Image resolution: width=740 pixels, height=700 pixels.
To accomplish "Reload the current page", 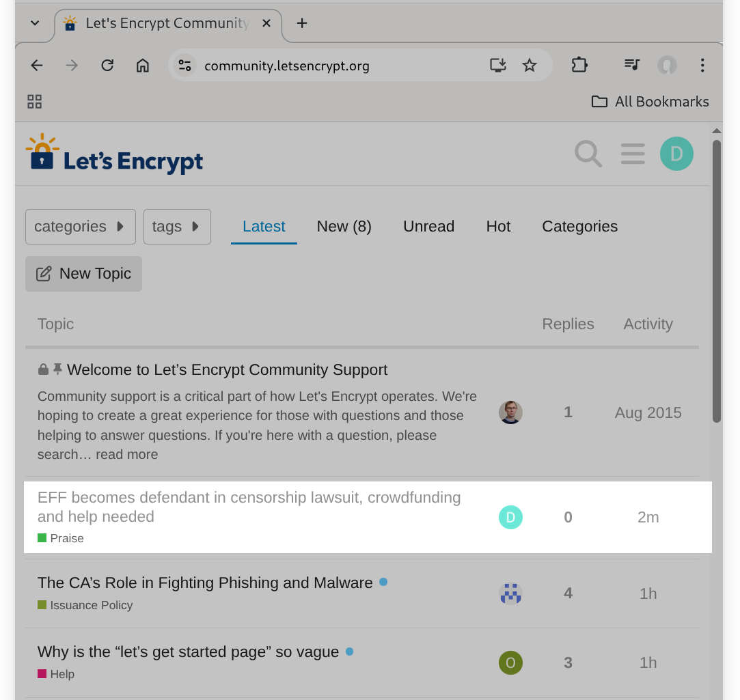I will click(x=107, y=65).
